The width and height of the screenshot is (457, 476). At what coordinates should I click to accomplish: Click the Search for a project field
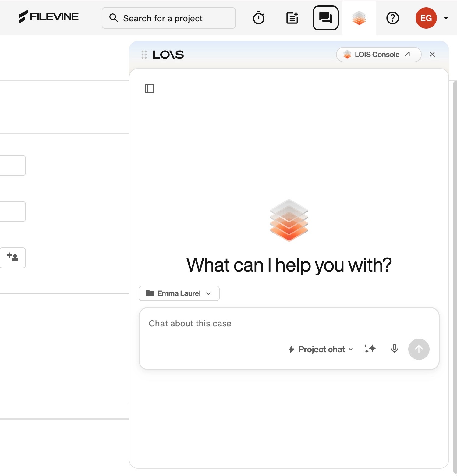click(169, 18)
